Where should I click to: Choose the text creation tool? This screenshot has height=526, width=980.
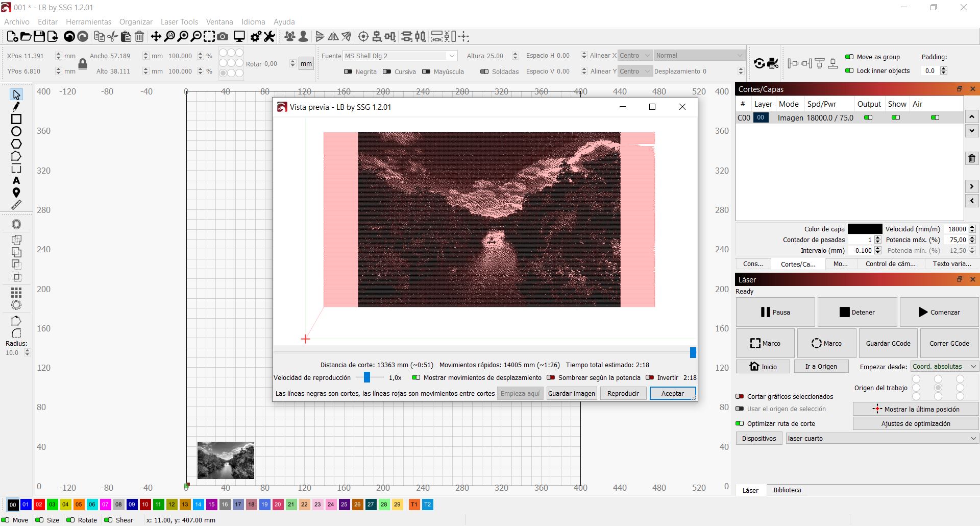16,181
